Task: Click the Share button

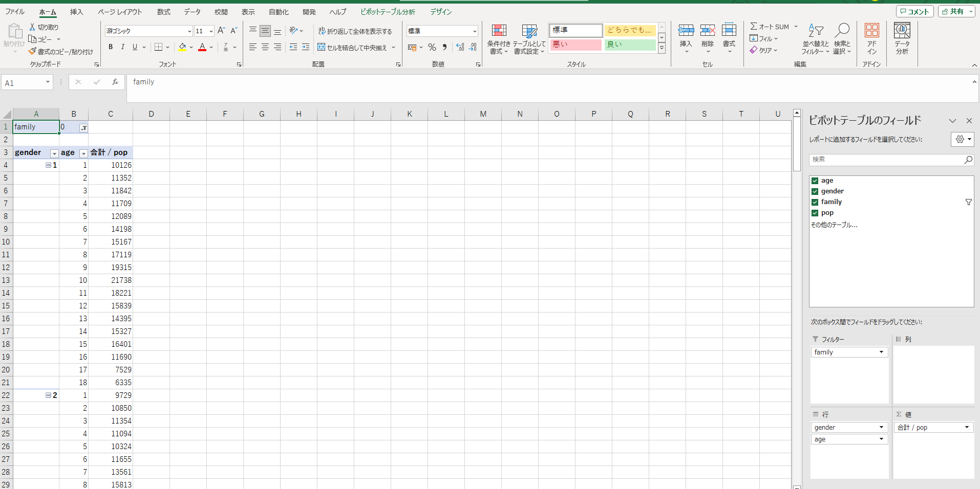Action: (x=955, y=11)
